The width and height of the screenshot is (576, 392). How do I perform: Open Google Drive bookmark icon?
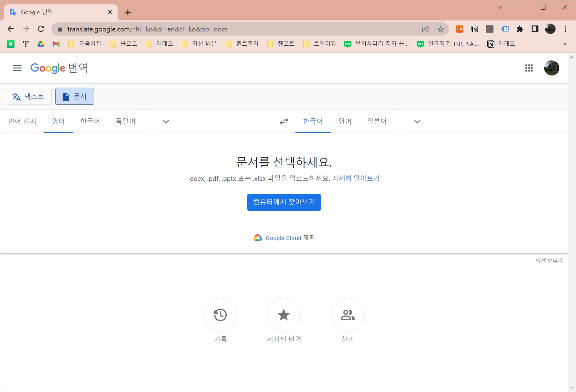click(x=41, y=44)
